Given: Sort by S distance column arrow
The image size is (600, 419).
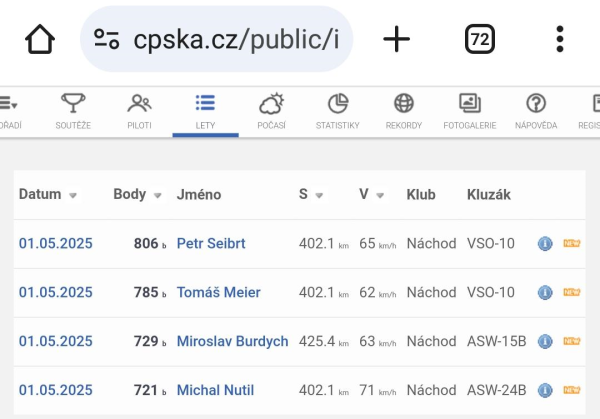Looking at the screenshot, I should click(319, 196).
